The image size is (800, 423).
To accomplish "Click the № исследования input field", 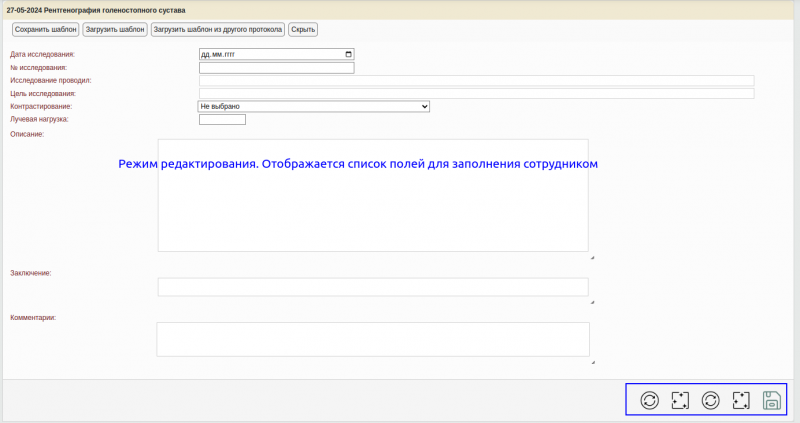I will [277, 68].
